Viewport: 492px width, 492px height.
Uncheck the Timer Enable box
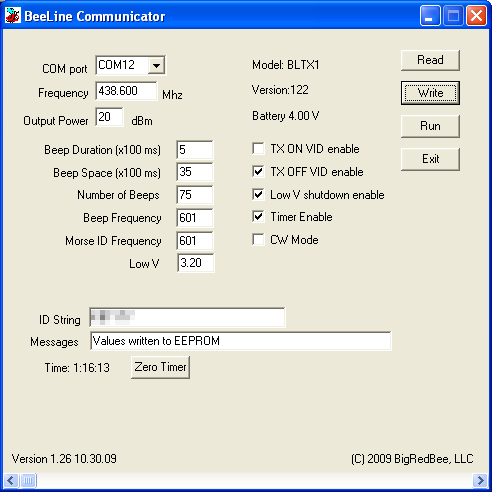(258, 217)
